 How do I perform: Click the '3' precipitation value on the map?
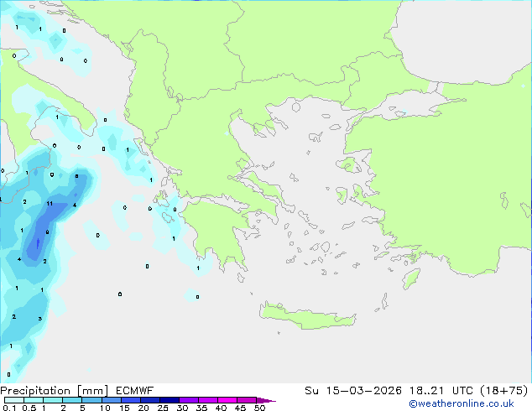40,319
